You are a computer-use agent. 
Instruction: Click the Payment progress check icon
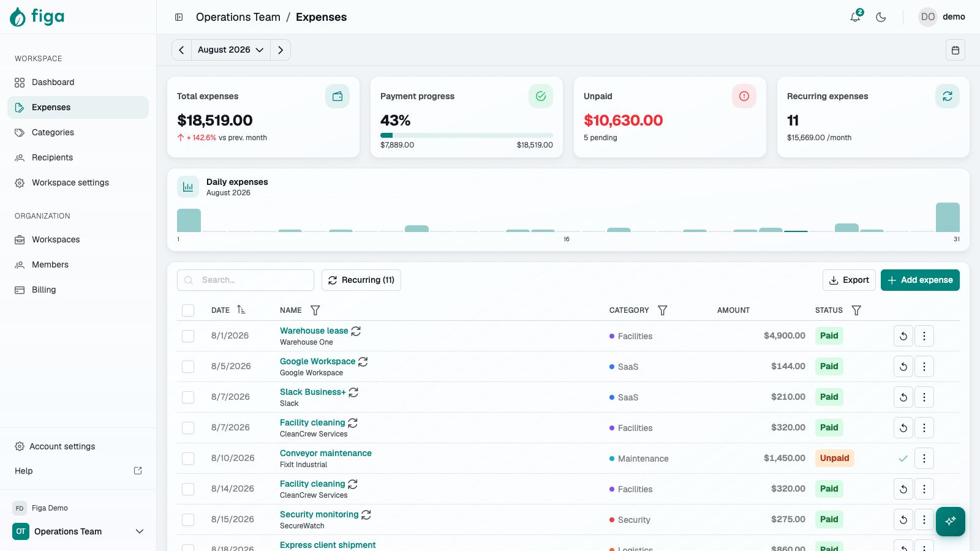(541, 96)
